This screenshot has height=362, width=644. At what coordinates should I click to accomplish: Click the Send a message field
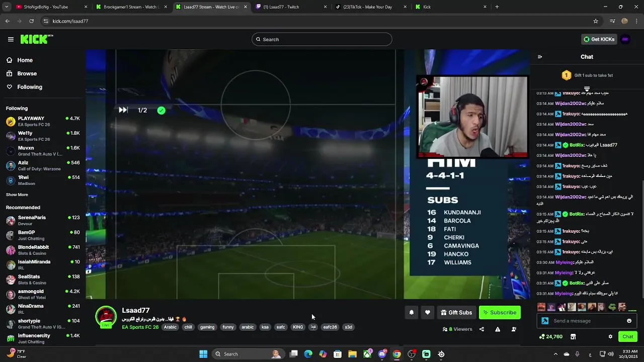coord(586,321)
